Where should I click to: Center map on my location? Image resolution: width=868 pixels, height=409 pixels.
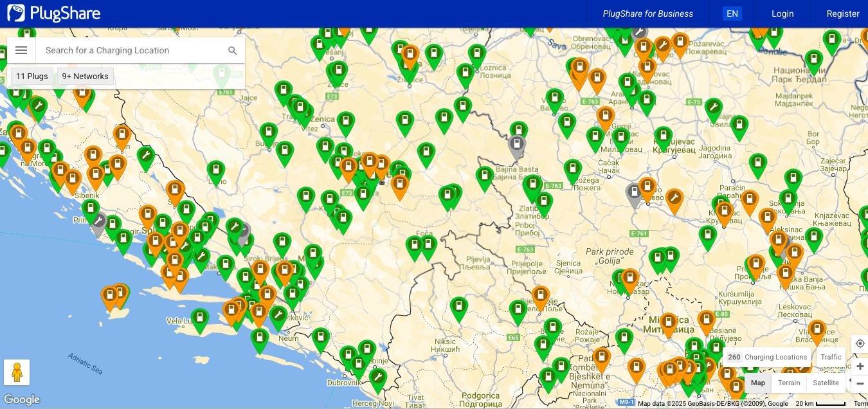click(x=860, y=343)
